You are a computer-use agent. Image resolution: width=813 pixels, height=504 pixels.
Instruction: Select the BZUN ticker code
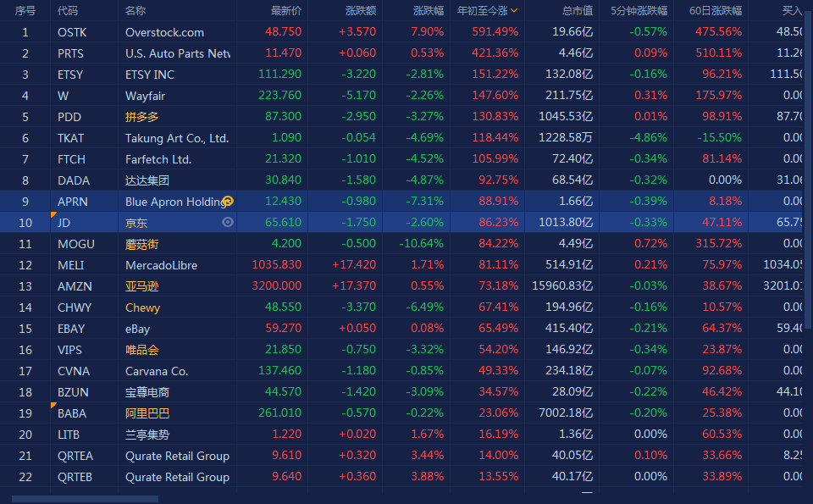pos(73,392)
